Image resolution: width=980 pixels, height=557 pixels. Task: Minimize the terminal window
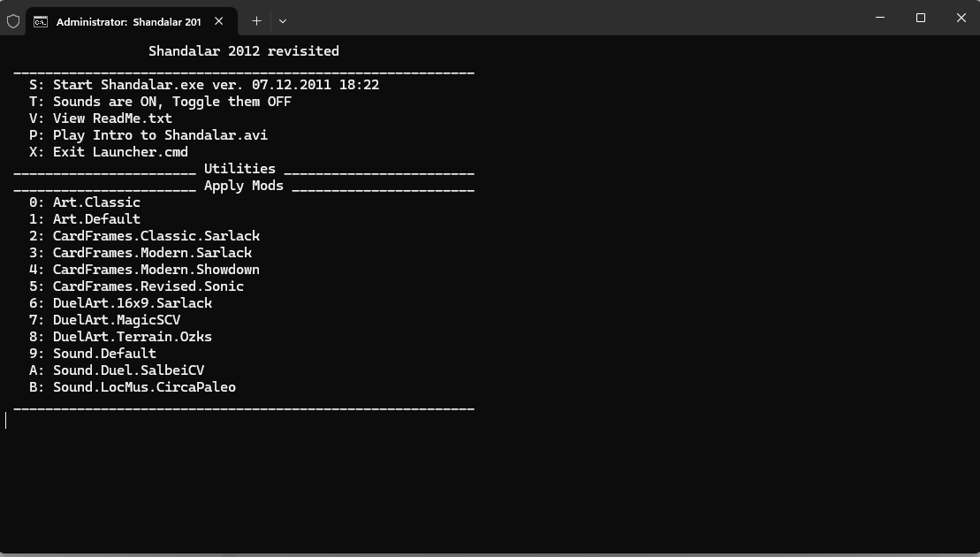879,18
